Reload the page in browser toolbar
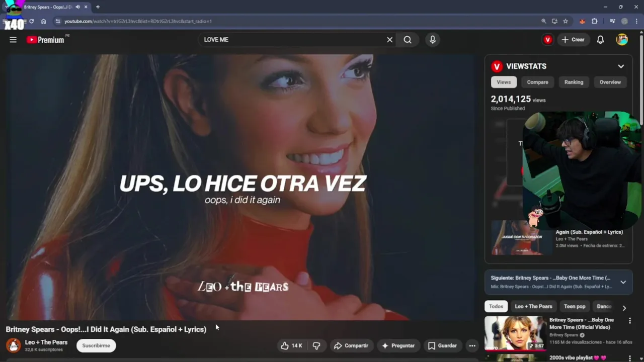The height and width of the screenshot is (362, 644). click(31, 21)
